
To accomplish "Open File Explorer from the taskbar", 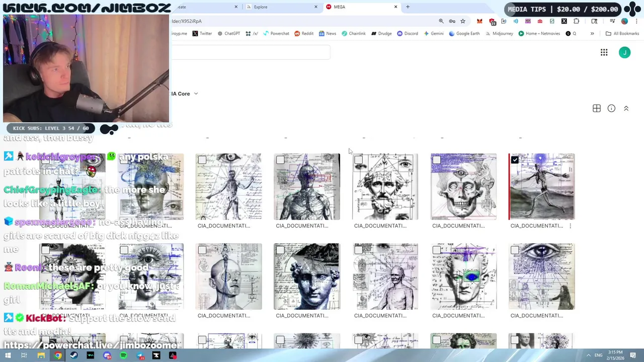I will pyautogui.click(x=41, y=355).
